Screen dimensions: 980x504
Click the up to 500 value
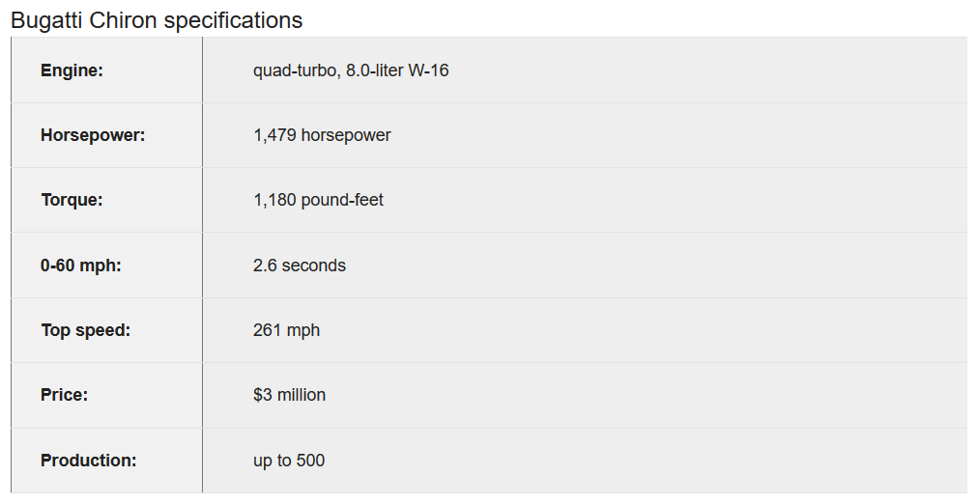pos(289,461)
